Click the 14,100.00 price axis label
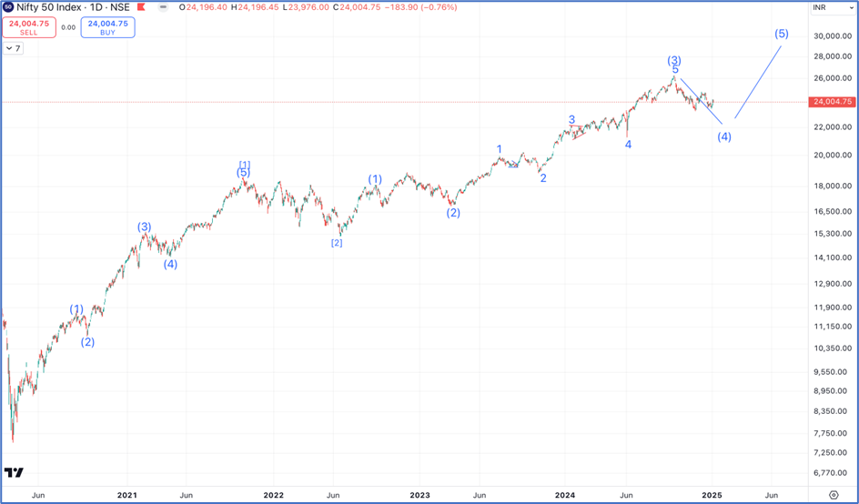This screenshot has width=859, height=504. coord(832,257)
